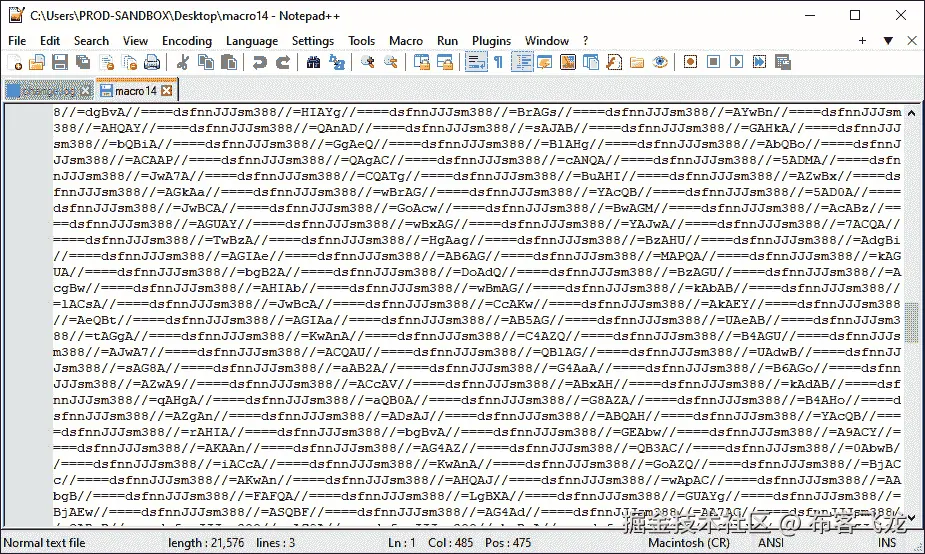Click the length : 21,576 status entry
Image resolution: width=925 pixels, height=554 pixels.
(x=206, y=542)
